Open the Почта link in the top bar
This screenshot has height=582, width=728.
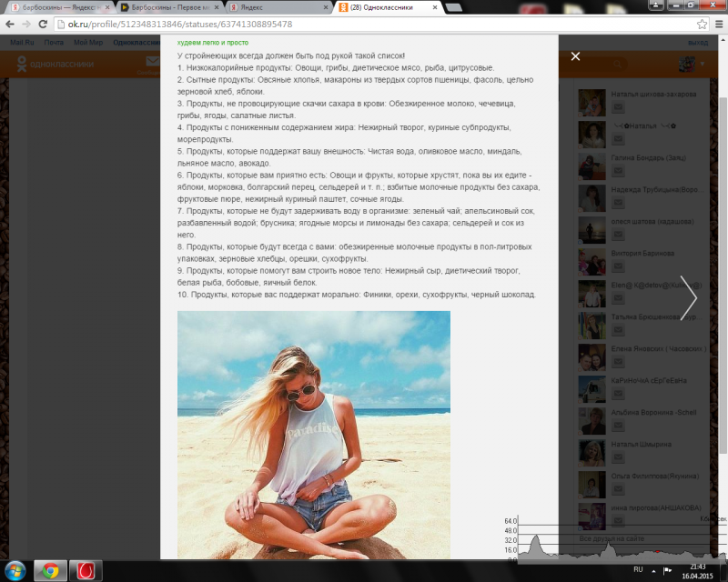pyautogui.click(x=54, y=42)
